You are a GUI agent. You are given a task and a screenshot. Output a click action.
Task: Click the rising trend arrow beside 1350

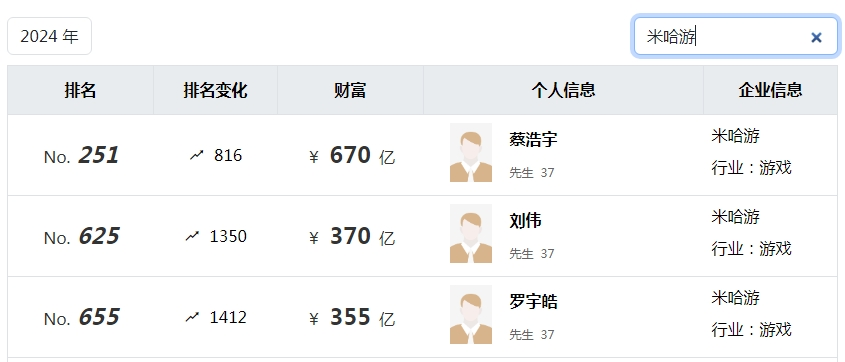coord(192,236)
